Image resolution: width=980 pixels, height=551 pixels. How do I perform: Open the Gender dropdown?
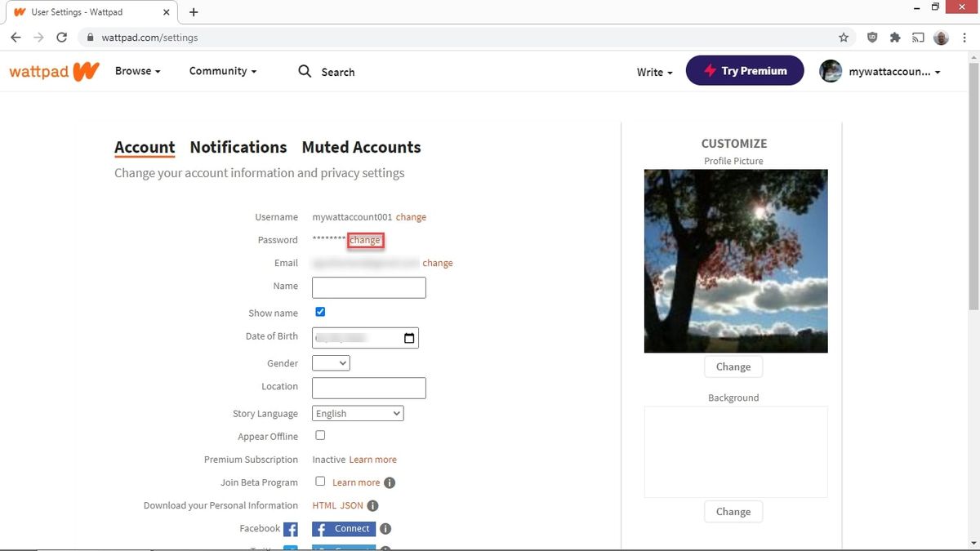330,362
